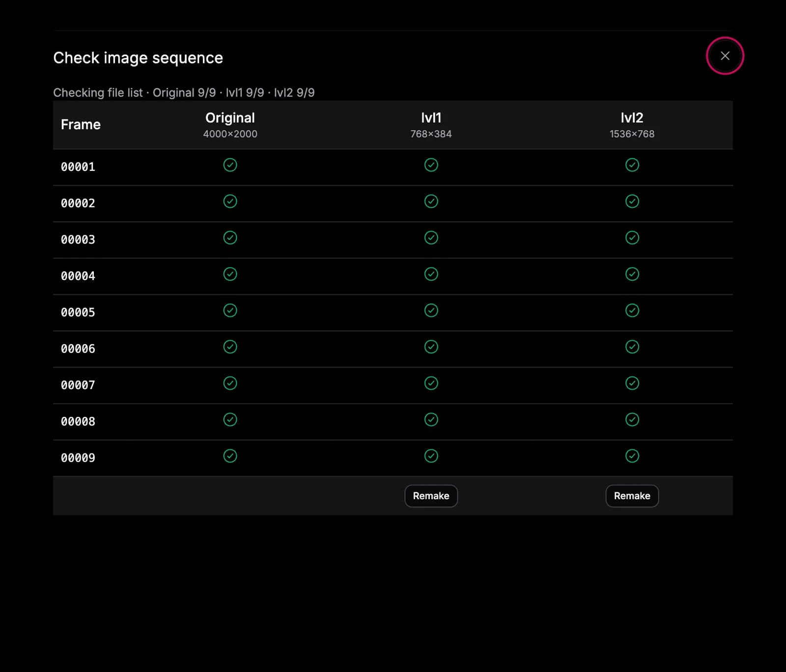Click the lvl2 checkmark for frame 00008
This screenshot has height=672, width=786.
click(x=632, y=420)
